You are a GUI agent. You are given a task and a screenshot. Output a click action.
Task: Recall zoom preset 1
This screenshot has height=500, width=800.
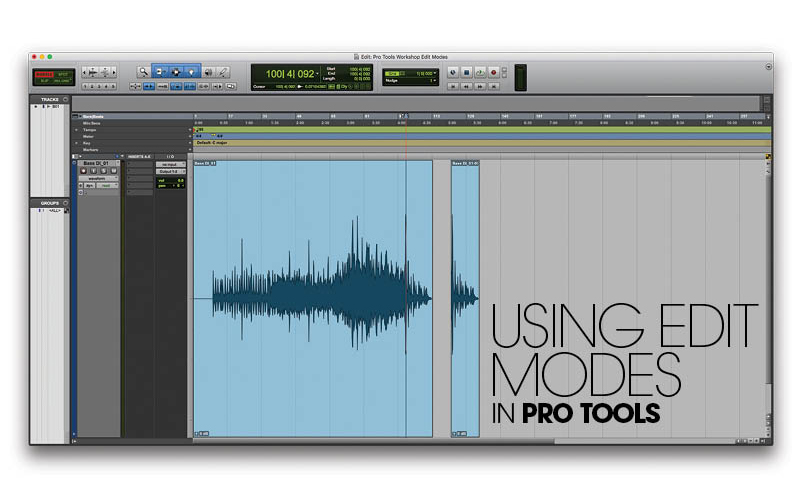click(85, 86)
